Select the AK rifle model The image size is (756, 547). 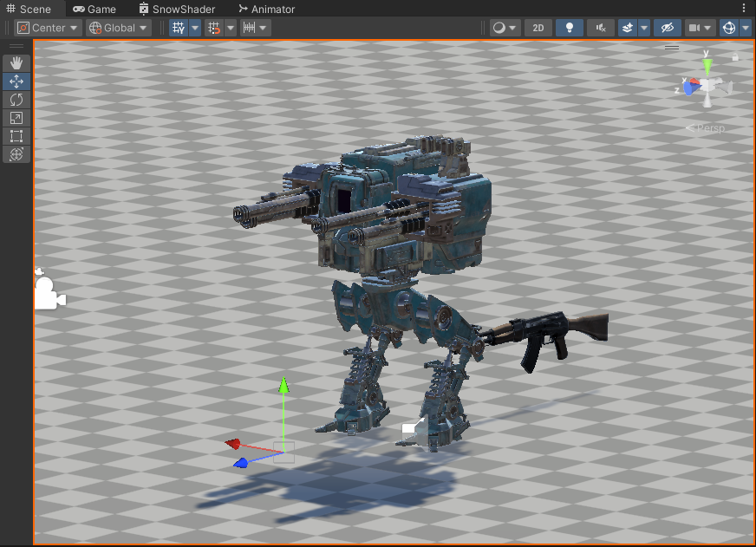544,336
